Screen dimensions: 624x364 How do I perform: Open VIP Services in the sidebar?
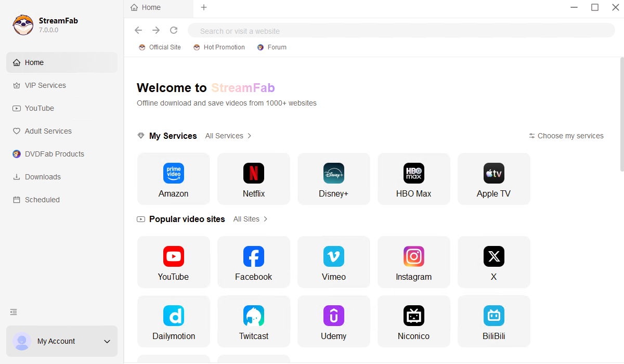[45, 85]
